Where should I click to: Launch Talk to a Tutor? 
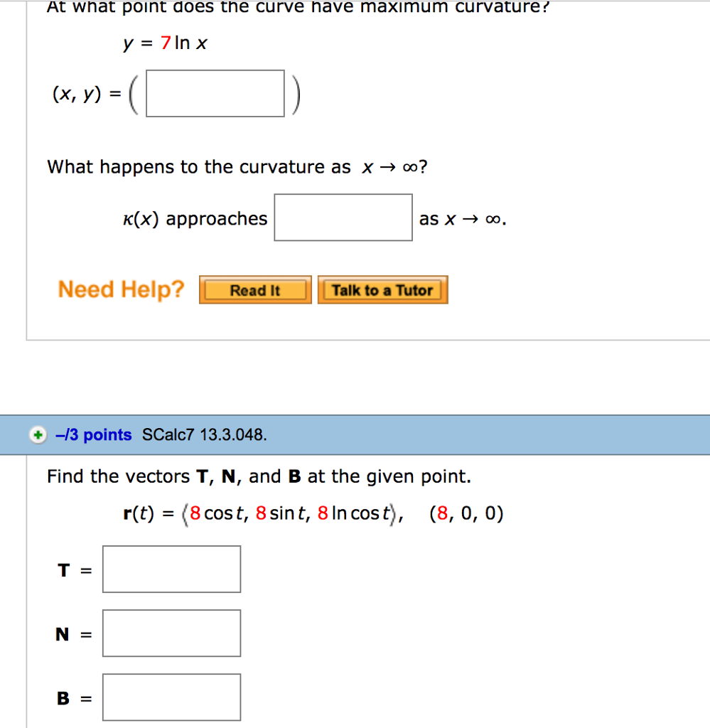tap(382, 289)
